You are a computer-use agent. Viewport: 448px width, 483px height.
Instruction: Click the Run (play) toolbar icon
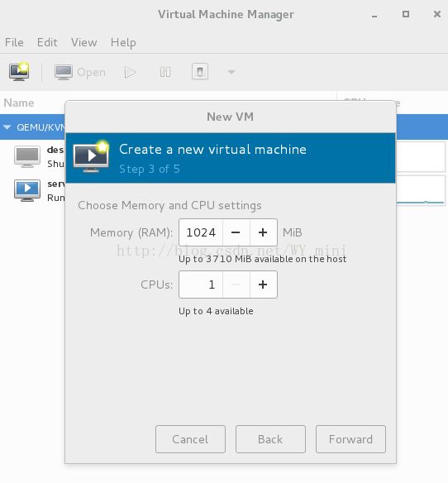[x=131, y=73]
